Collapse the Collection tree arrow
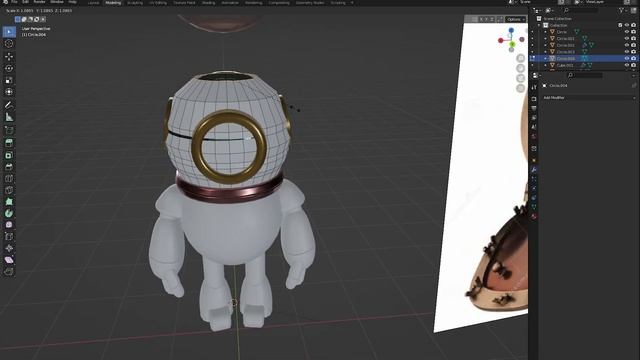640x360 pixels. coord(539,25)
